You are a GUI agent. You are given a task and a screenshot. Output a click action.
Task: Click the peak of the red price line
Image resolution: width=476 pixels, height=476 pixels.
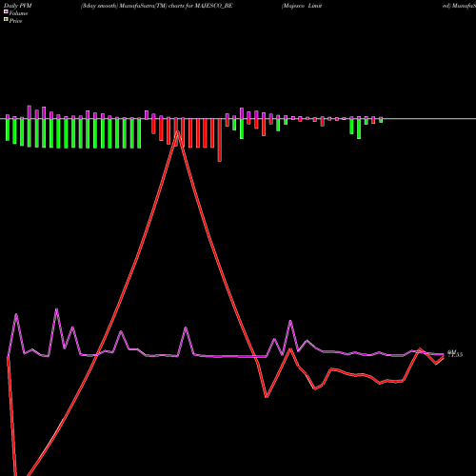(x=177, y=132)
